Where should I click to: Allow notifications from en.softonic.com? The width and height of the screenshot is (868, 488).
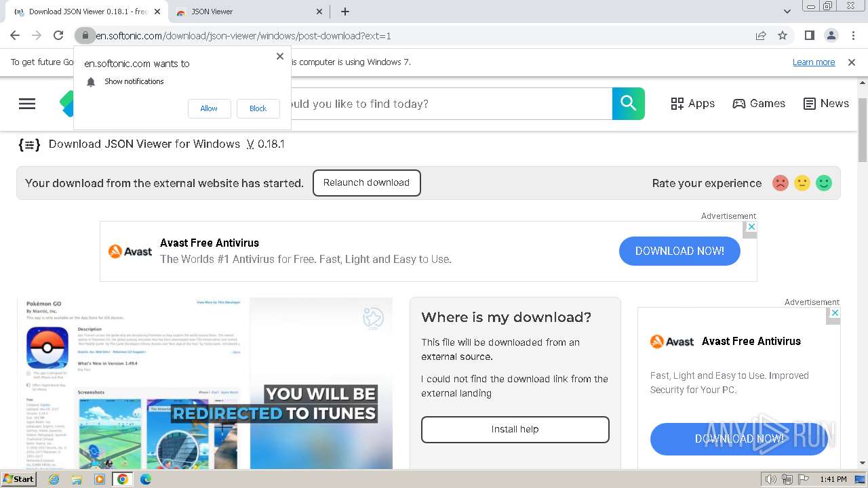pos(209,108)
